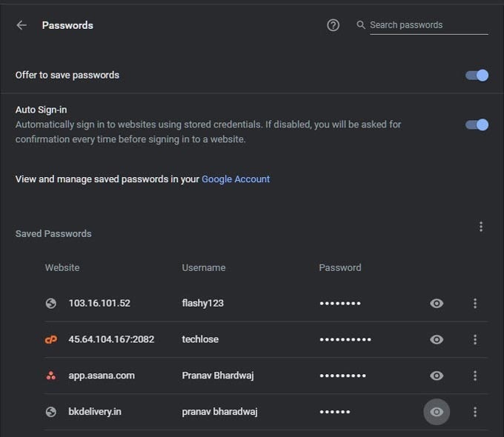The height and width of the screenshot is (437, 504).
Task: Open Saved Passwords more options menu
Action: (481, 227)
